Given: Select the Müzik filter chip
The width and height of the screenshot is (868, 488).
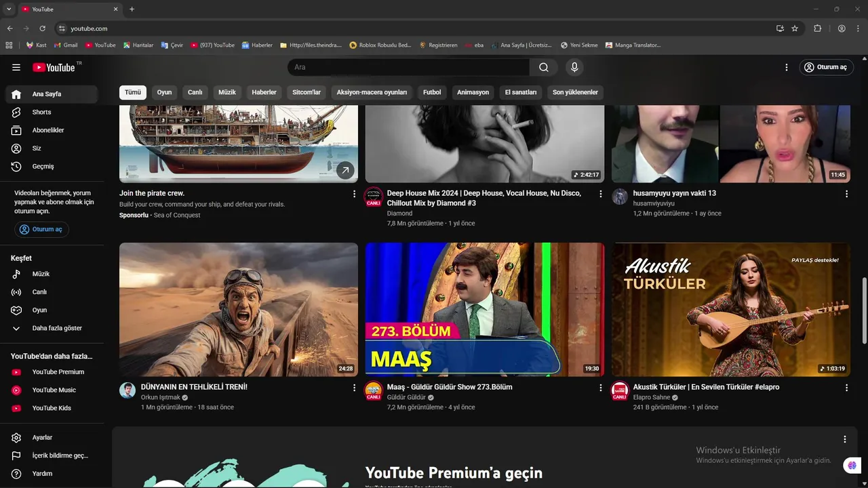Looking at the screenshot, I should coord(227,92).
